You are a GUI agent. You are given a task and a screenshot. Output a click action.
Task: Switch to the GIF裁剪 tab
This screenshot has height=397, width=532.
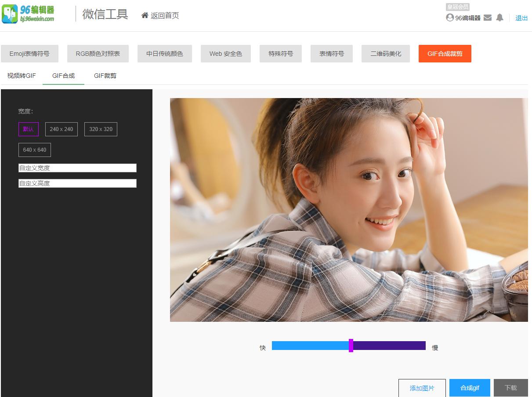105,76
